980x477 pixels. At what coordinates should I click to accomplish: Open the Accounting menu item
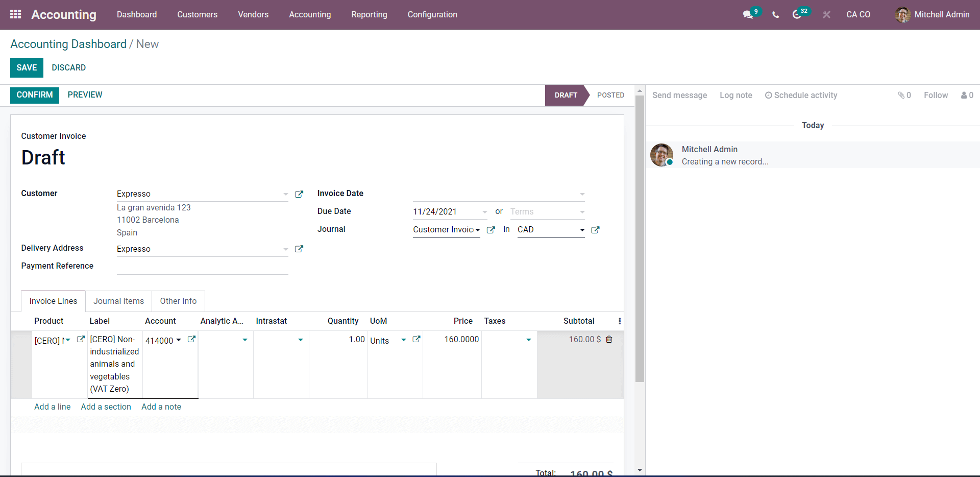pyautogui.click(x=310, y=14)
